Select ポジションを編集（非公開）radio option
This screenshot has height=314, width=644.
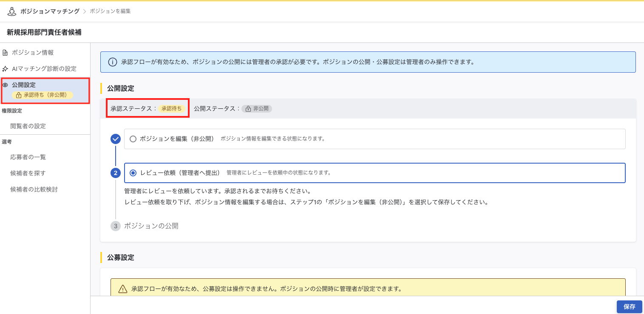(x=133, y=139)
